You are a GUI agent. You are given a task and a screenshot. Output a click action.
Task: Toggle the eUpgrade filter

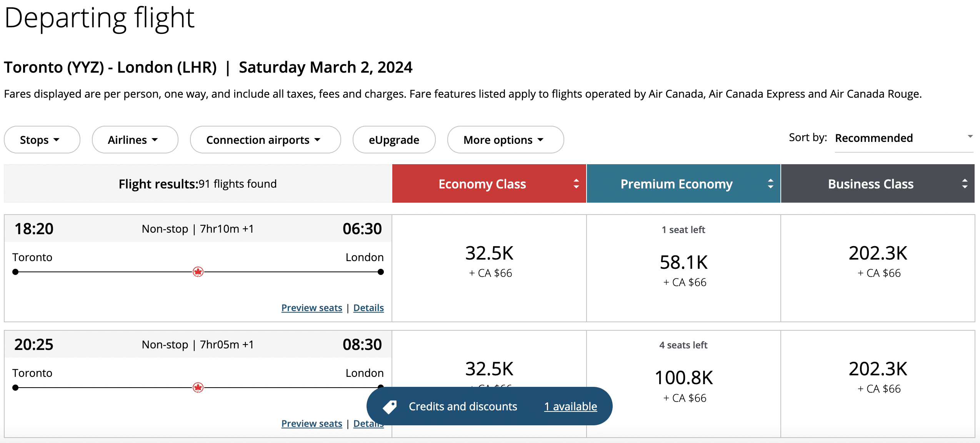pyautogui.click(x=394, y=140)
